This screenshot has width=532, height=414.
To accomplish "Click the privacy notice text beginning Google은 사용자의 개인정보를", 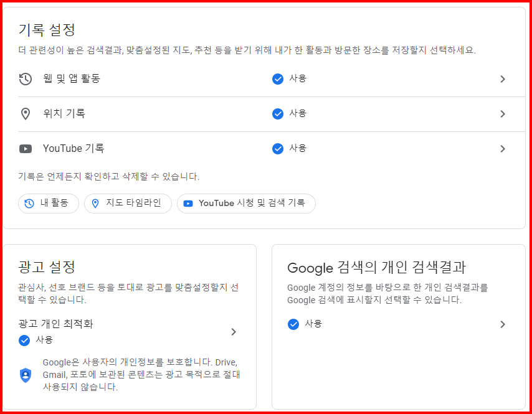I will click(x=141, y=375).
